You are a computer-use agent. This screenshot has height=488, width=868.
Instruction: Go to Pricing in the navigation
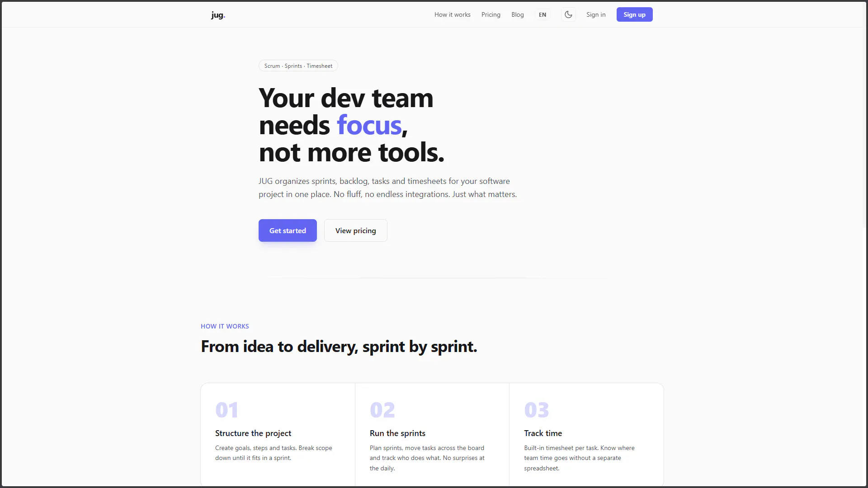coord(491,14)
